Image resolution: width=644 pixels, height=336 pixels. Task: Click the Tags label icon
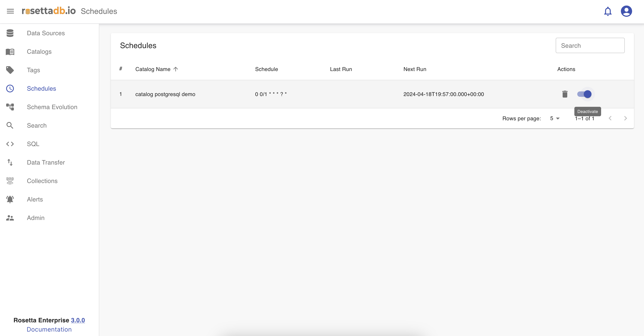(x=10, y=70)
